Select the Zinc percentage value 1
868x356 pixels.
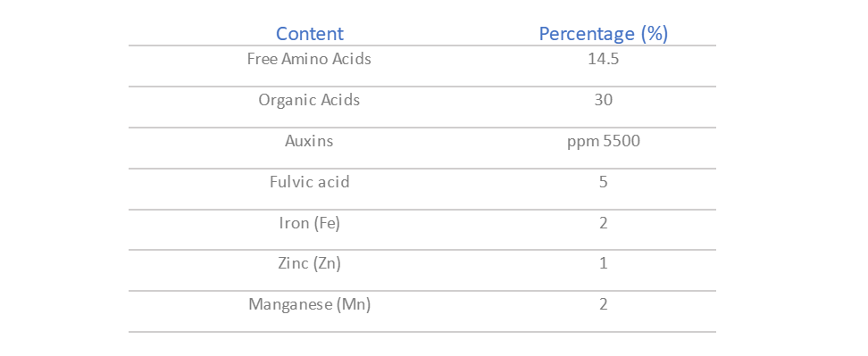click(604, 264)
